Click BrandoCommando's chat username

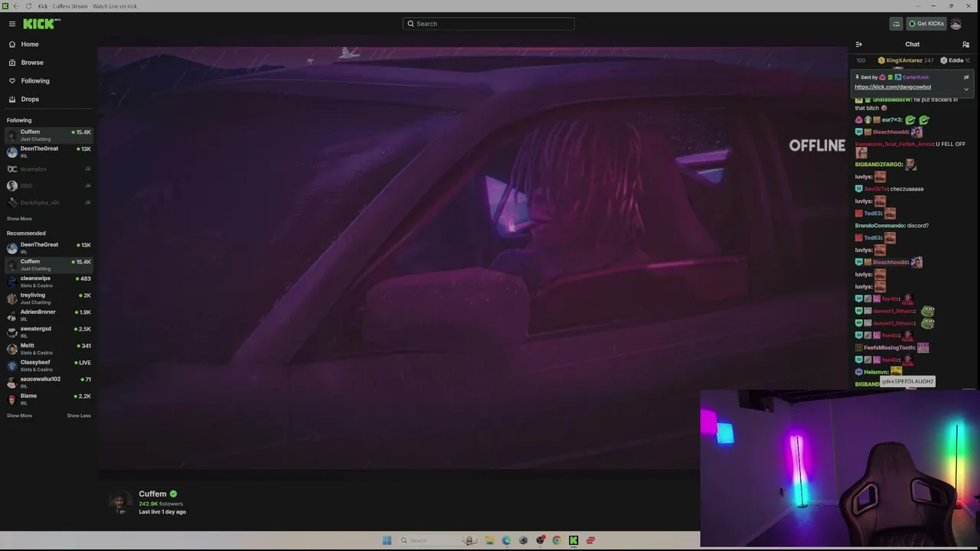point(879,226)
